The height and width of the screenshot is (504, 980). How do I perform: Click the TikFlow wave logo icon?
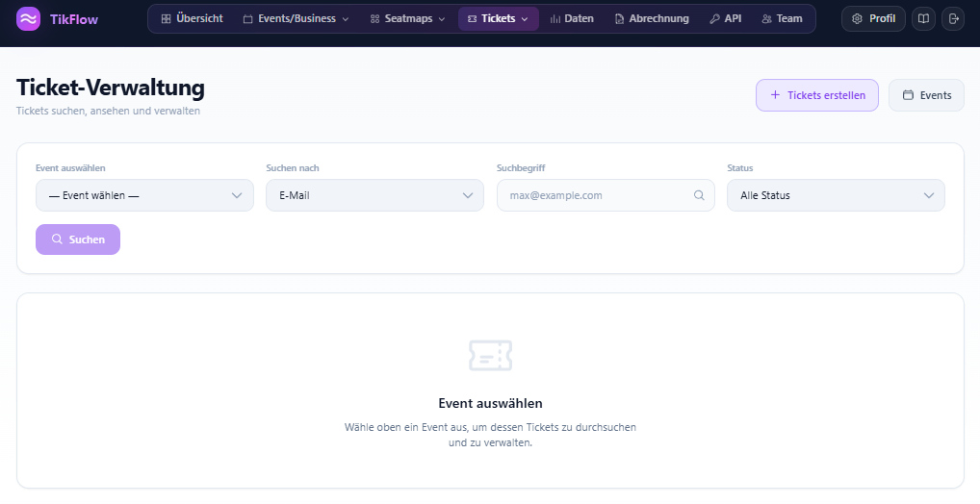tap(28, 19)
